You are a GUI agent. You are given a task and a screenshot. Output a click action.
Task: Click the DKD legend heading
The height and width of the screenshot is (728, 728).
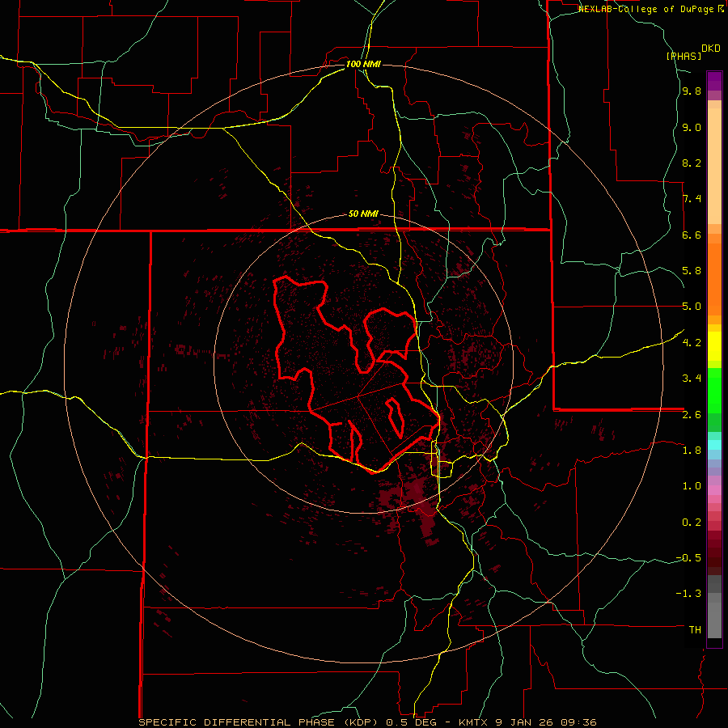point(711,49)
